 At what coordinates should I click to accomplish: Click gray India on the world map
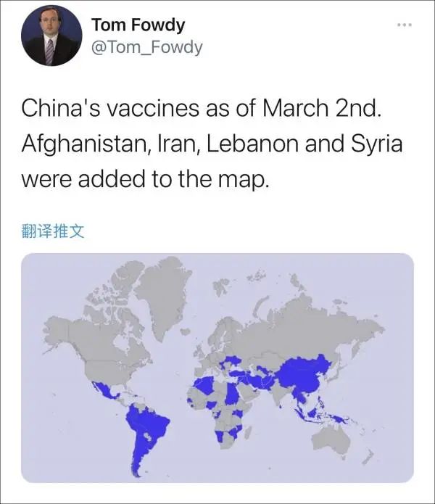point(279,394)
